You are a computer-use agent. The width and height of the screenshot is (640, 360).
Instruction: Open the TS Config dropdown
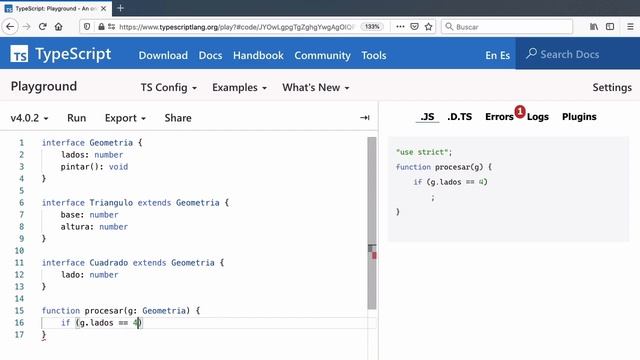coord(169,88)
